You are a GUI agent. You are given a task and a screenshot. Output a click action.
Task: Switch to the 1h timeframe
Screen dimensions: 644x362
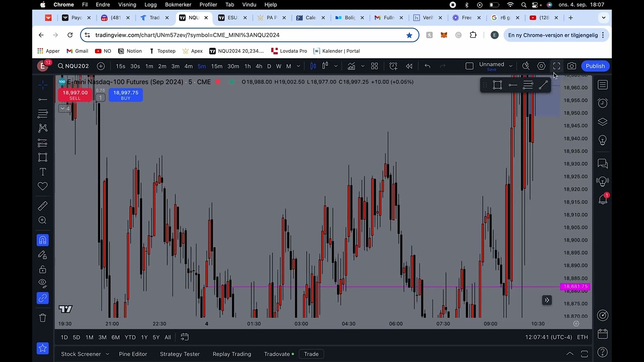tap(248, 66)
